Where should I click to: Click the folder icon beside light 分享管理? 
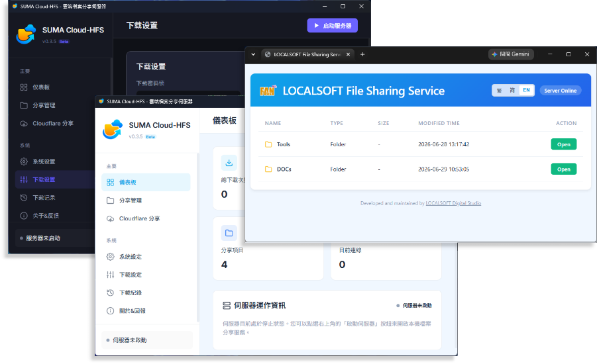point(111,201)
